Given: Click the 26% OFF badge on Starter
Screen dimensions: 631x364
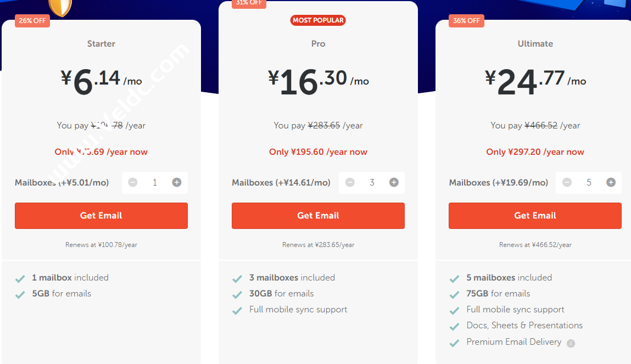Looking at the screenshot, I should [32, 21].
